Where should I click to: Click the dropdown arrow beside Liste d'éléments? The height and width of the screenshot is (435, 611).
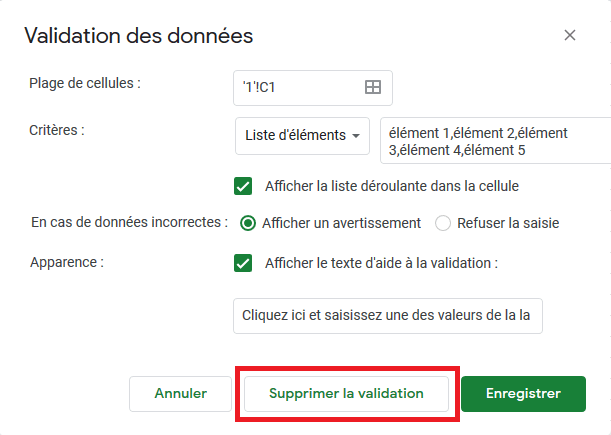(355, 136)
